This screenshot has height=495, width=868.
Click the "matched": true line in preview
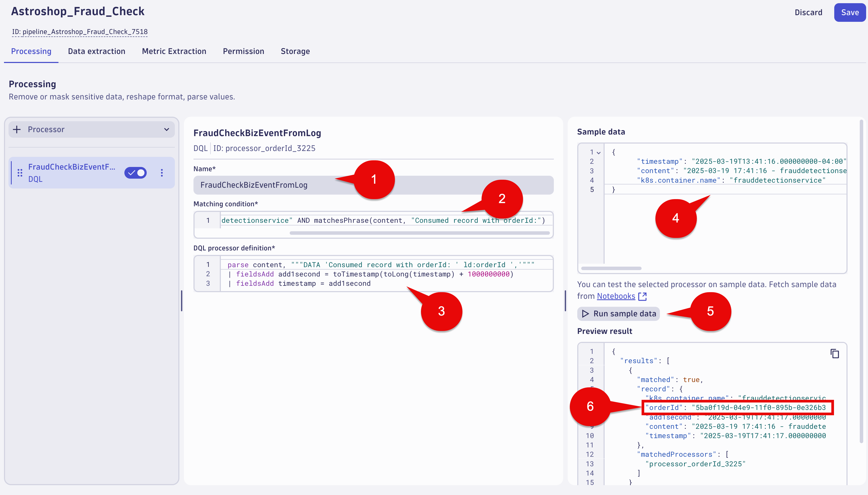click(670, 379)
